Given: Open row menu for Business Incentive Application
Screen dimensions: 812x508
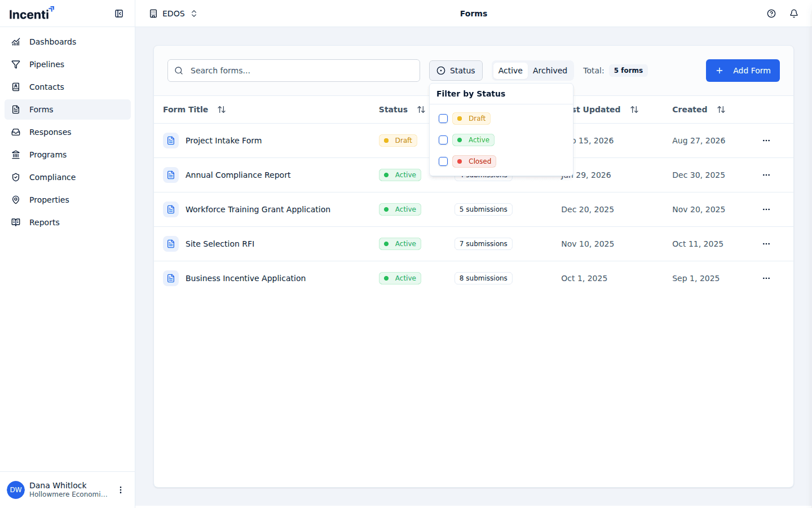Looking at the screenshot, I should [x=766, y=278].
